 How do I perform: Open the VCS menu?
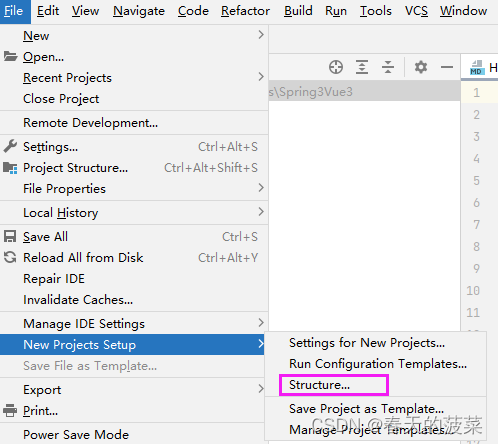click(416, 11)
